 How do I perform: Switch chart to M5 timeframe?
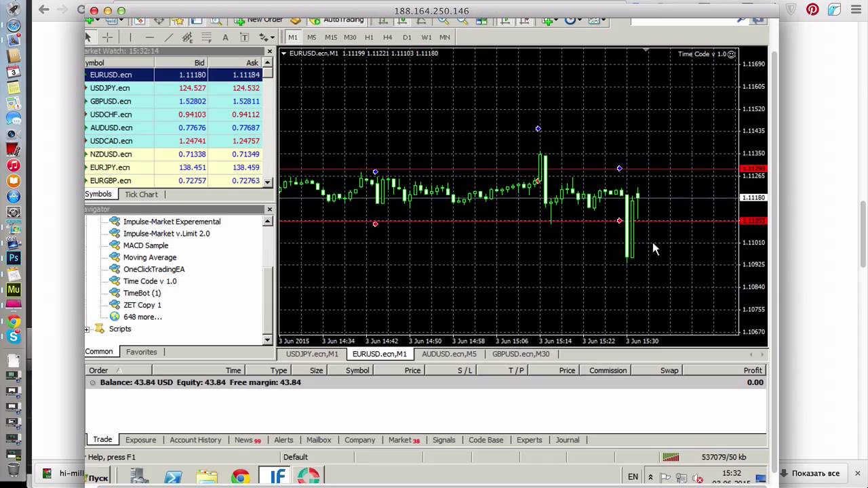312,37
